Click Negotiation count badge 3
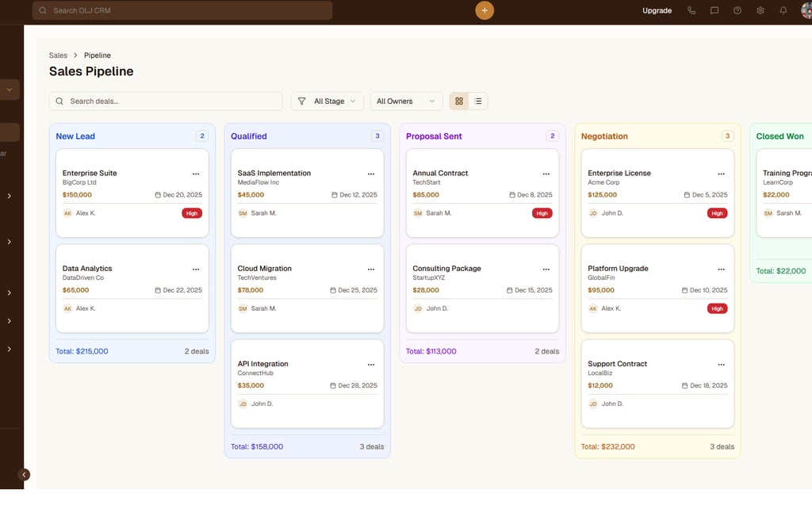812x520 pixels. (x=727, y=136)
